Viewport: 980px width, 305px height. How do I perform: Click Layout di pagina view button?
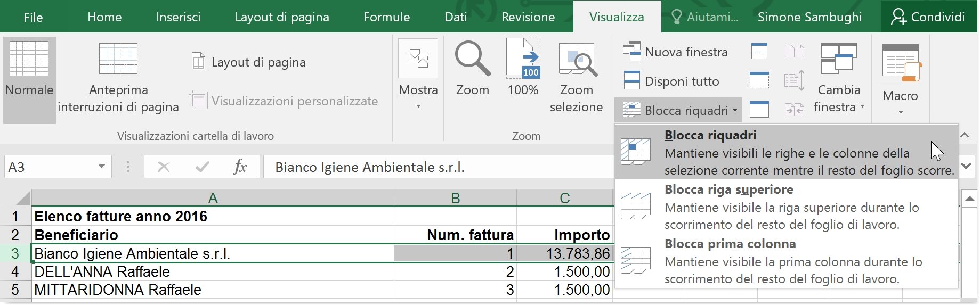coord(249,62)
